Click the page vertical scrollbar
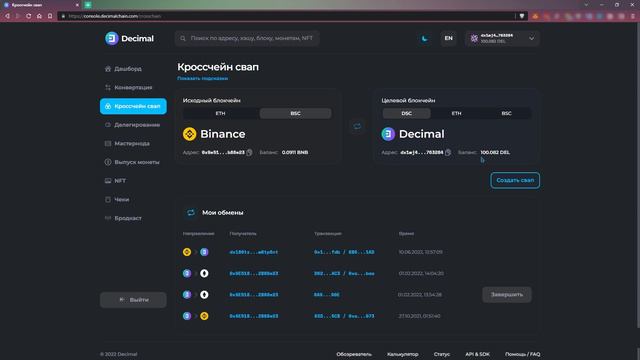The image size is (640, 360). point(638,176)
